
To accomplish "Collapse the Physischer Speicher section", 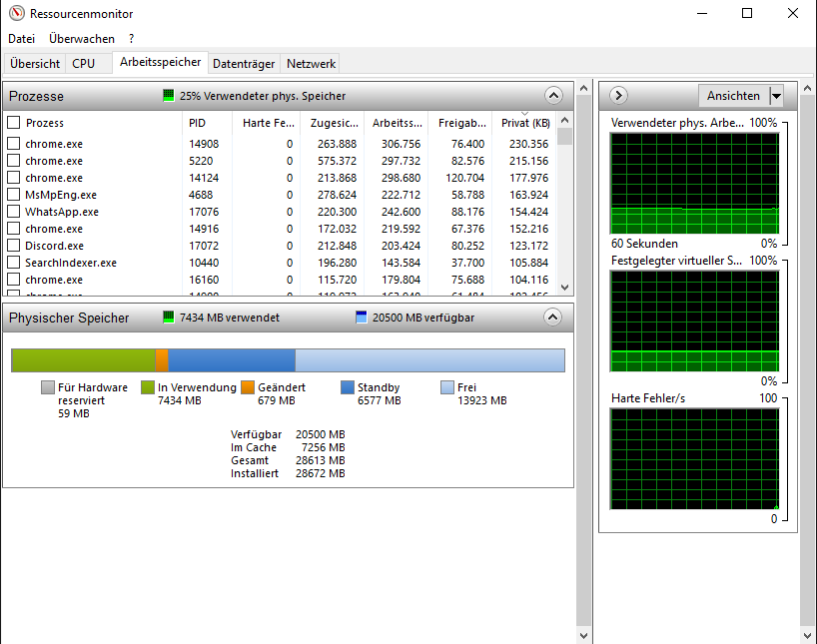I will [552, 317].
